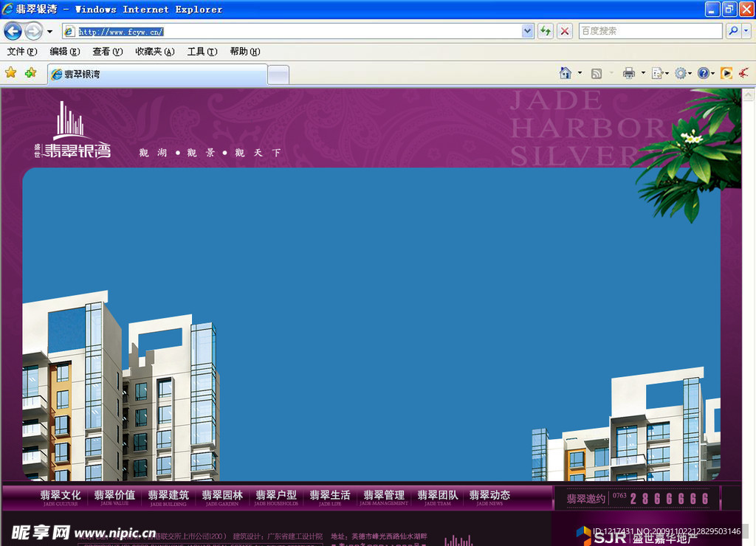Open 翡翠户型 Jade Households nav link
The height and width of the screenshot is (546, 756).
[276, 498]
